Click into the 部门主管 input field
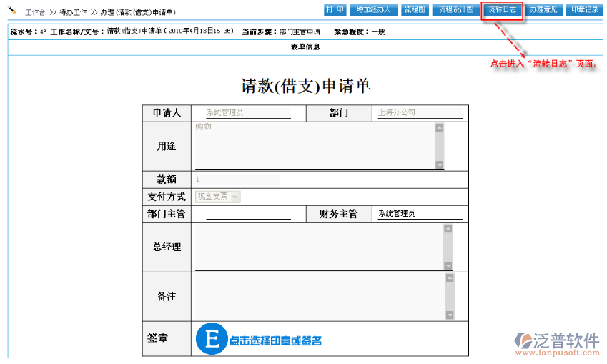 pos(248,214)
